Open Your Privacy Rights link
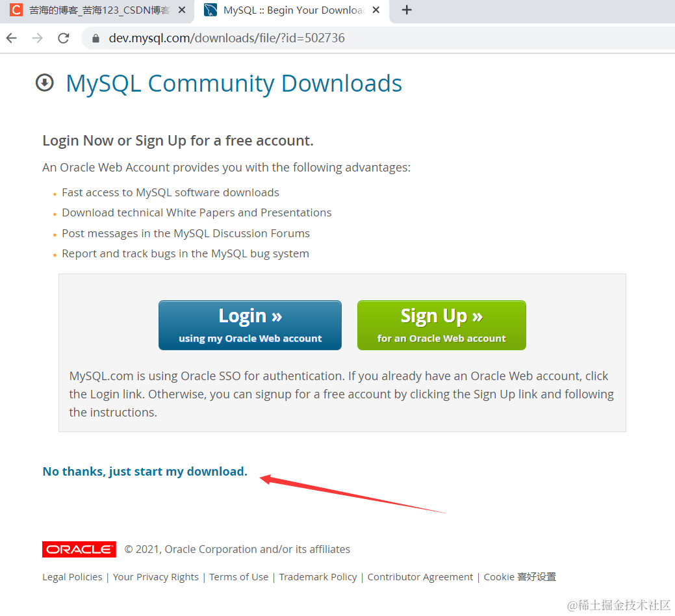The image size is (675, 616). 156,577
